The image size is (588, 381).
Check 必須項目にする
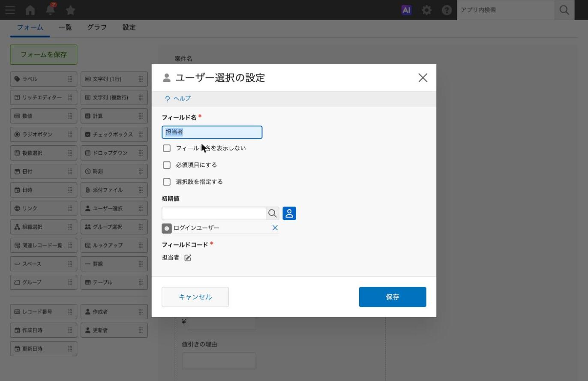coord(167,165)
